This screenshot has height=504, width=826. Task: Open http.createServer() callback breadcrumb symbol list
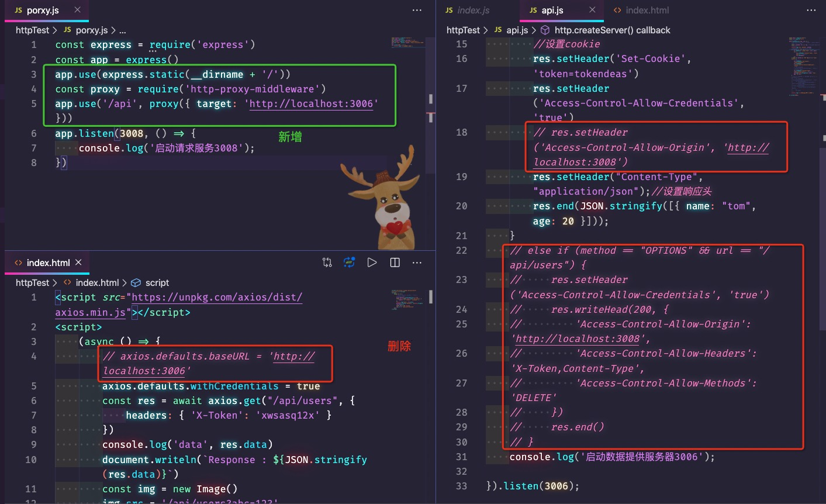click(612, 30)
